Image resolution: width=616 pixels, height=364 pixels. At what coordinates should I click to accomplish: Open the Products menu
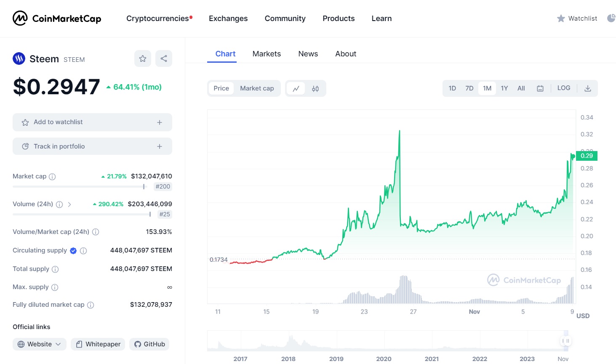(x=339, y=19)
